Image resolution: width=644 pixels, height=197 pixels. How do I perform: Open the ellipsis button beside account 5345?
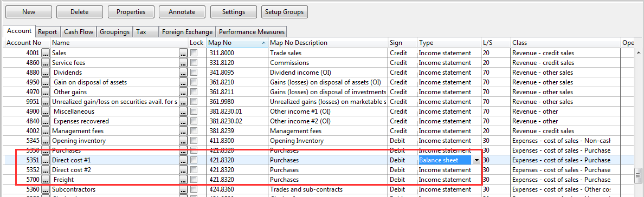[x=46, y=141]
